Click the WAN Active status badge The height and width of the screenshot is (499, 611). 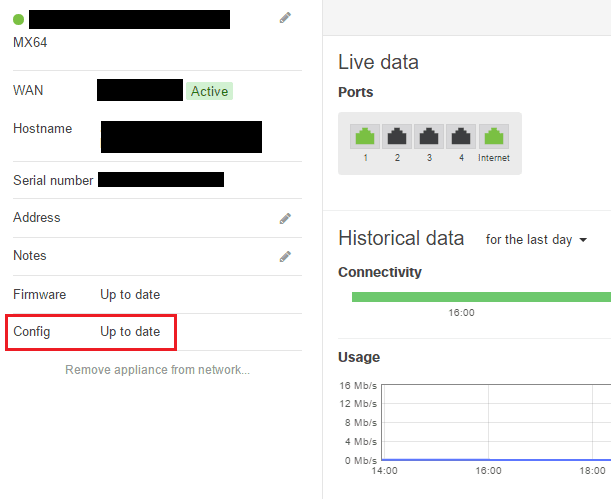[210, 91]
